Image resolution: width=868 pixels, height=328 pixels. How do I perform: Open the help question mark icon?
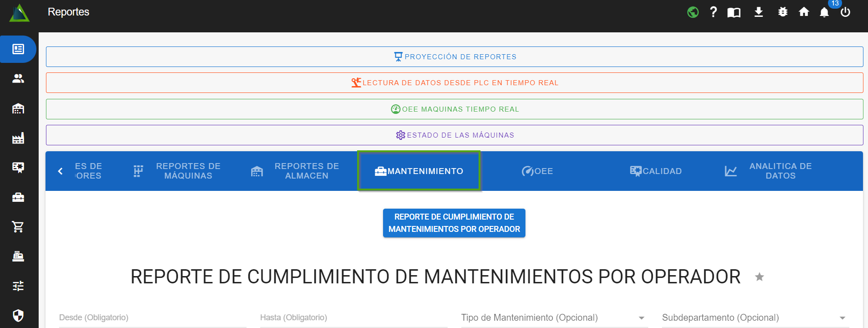pos(713,12)
